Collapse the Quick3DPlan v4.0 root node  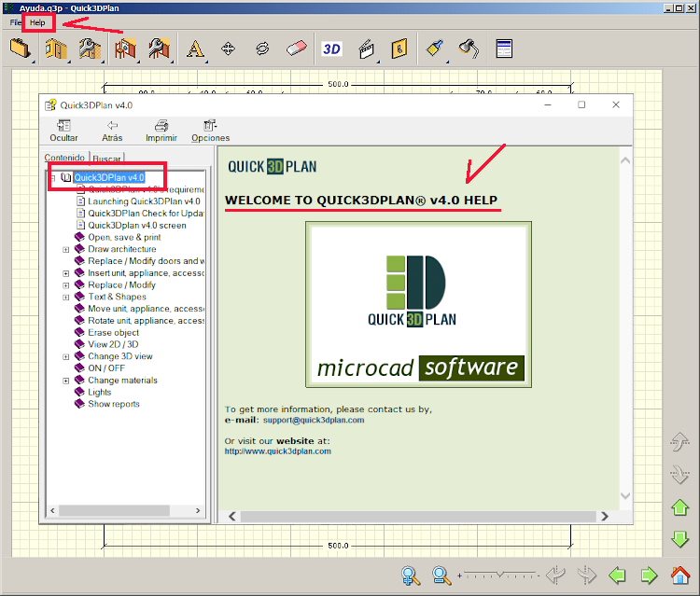tap(53, 178)
